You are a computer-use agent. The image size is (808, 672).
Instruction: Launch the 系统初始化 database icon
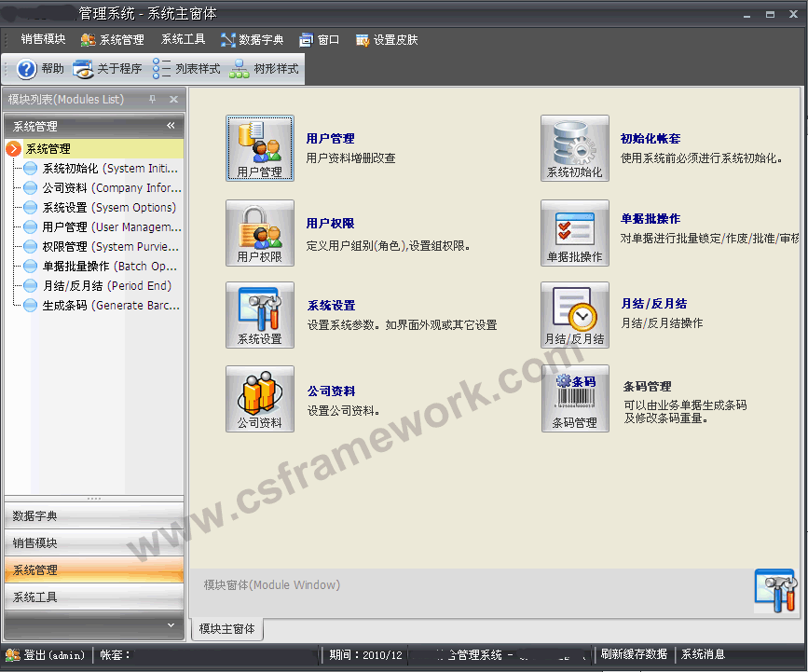click(574, 147)
